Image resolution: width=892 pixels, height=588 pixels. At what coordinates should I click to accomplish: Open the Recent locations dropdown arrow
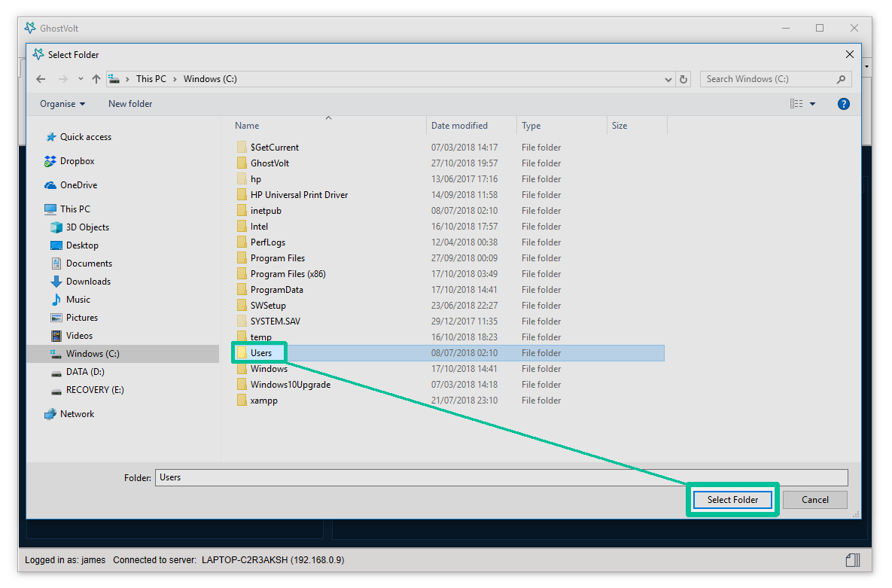click(x=81, y=79)
